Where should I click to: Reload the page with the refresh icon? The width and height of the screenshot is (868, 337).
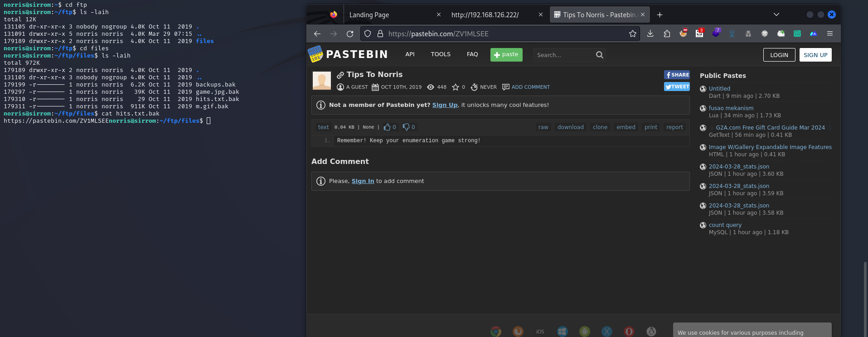(x=350, y=34)
